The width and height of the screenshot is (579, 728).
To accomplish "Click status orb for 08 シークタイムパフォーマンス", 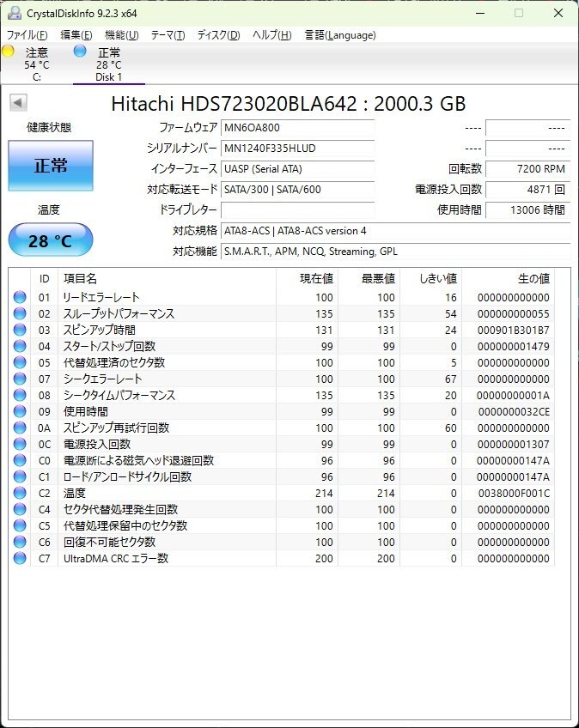I will point(20,395).
